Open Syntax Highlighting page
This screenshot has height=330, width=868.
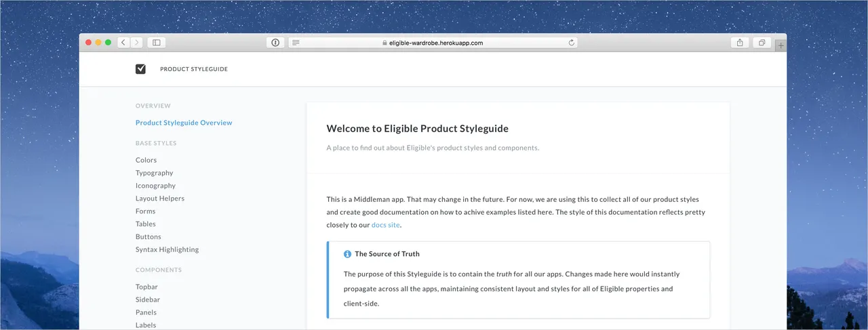click(x=167, y=249)
